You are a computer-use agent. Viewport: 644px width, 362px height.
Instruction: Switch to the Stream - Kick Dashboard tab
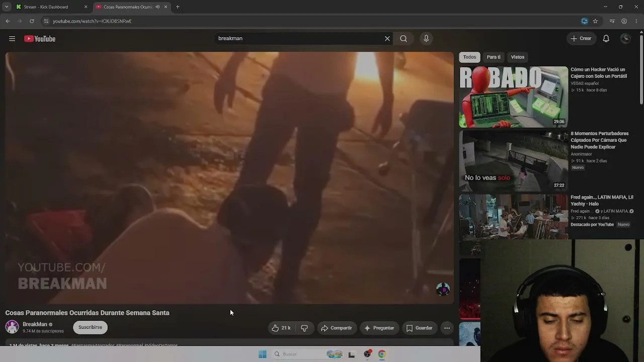pyautogui.click(x=50, y=7)
